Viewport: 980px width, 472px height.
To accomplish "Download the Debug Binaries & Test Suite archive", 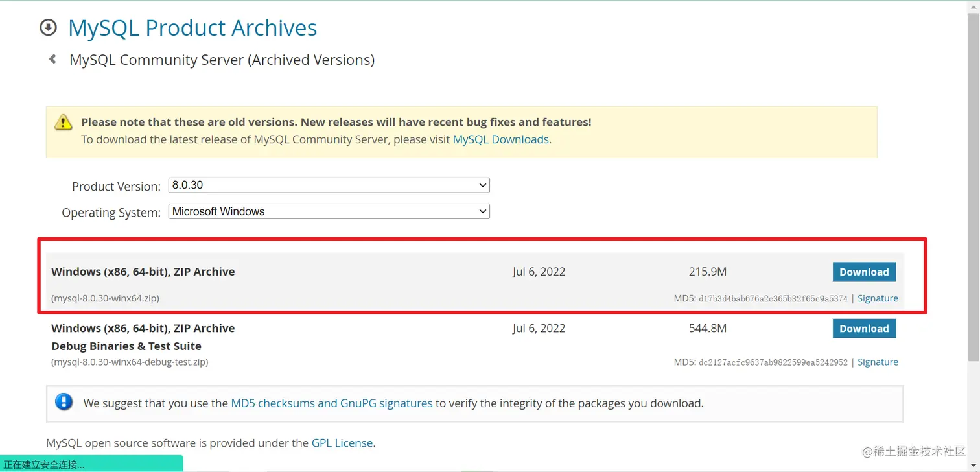I will click(x=864, y=329).
